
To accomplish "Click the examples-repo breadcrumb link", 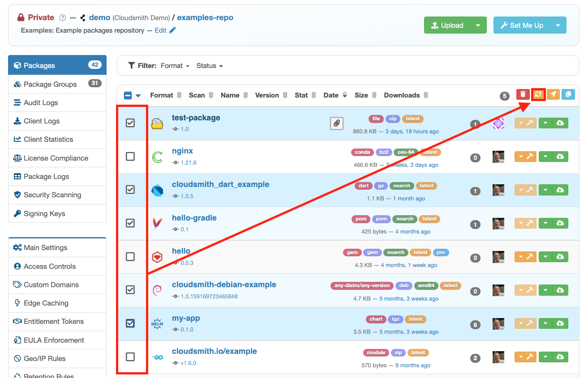I will 205,17.
